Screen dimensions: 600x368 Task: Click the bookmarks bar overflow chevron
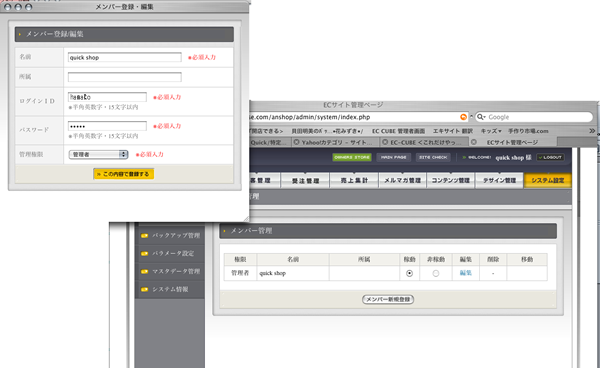(x=592, y=131)
